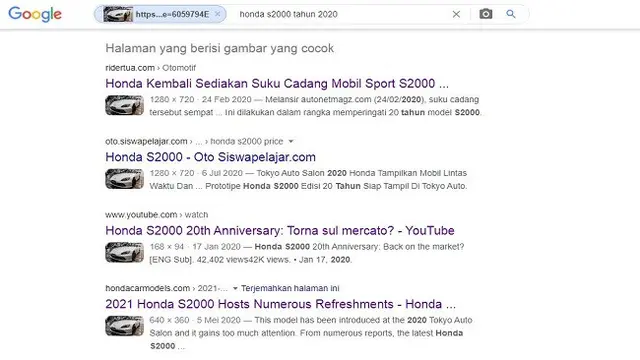
Task: Open 2021 Honda S2000 Hosts Numerous Refreshments result
Action: (x=280, y=304)
